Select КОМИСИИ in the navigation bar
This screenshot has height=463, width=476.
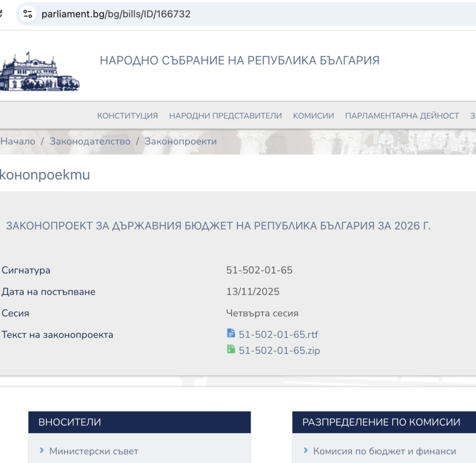313,116
